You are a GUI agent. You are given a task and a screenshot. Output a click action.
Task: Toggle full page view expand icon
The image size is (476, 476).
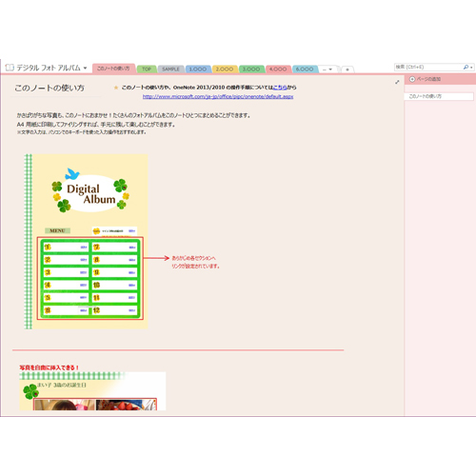coord(397,82)
